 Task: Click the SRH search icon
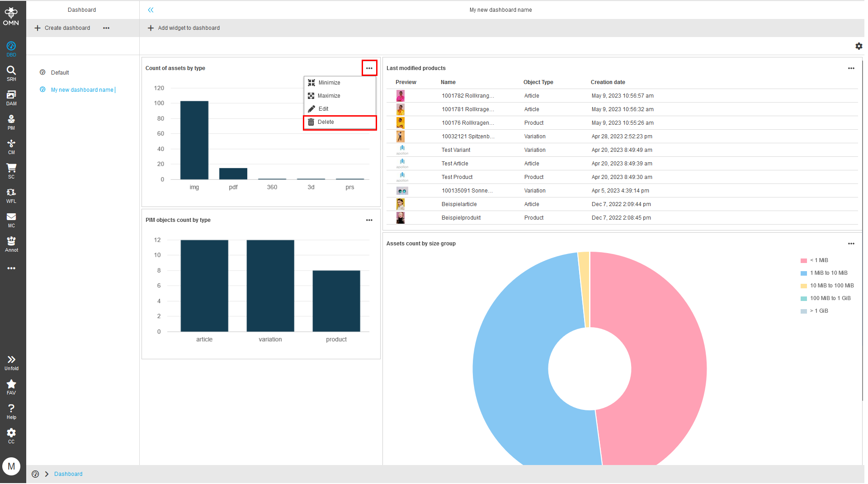[x=11, y=73]
